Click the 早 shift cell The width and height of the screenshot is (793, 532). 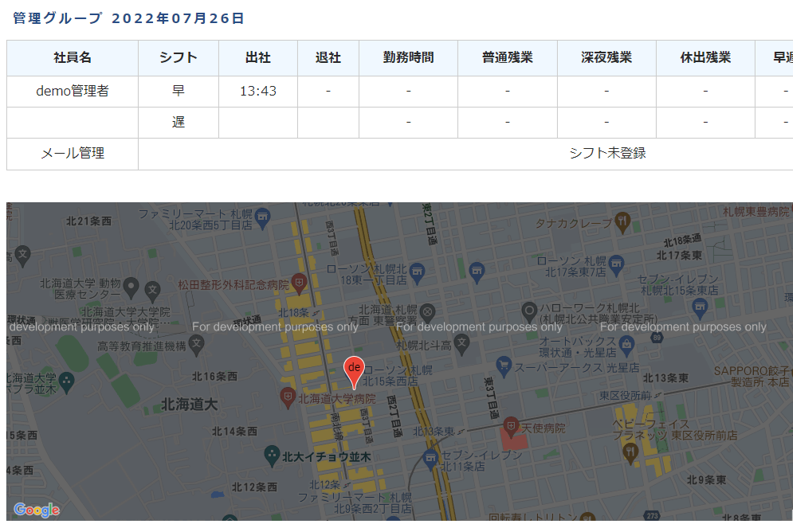(178, 92)
